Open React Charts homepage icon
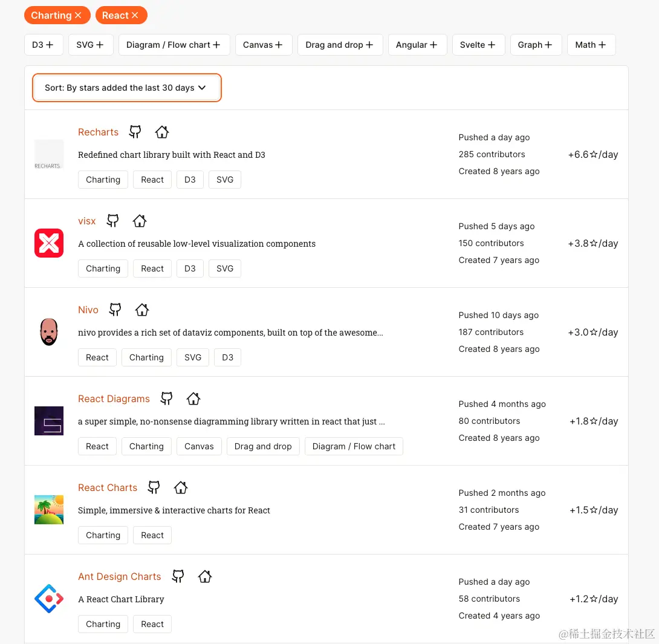 pos(181,487)
